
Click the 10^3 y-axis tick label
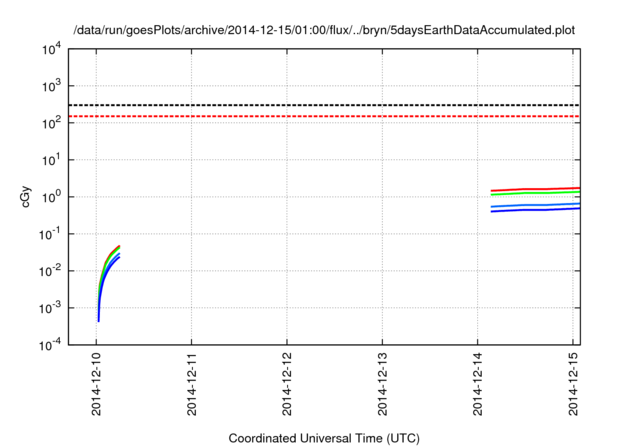tap(51, 86)
